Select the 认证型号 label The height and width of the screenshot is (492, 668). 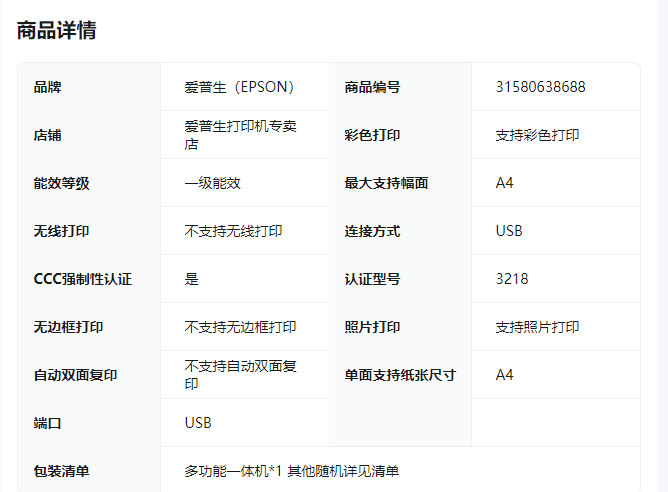coord(372,279)
